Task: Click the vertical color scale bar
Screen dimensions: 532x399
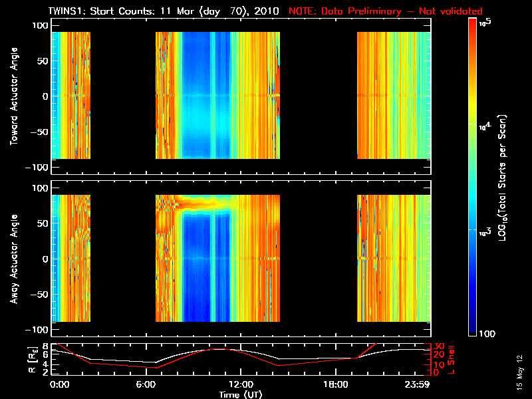Action: [x=473, y=176]
